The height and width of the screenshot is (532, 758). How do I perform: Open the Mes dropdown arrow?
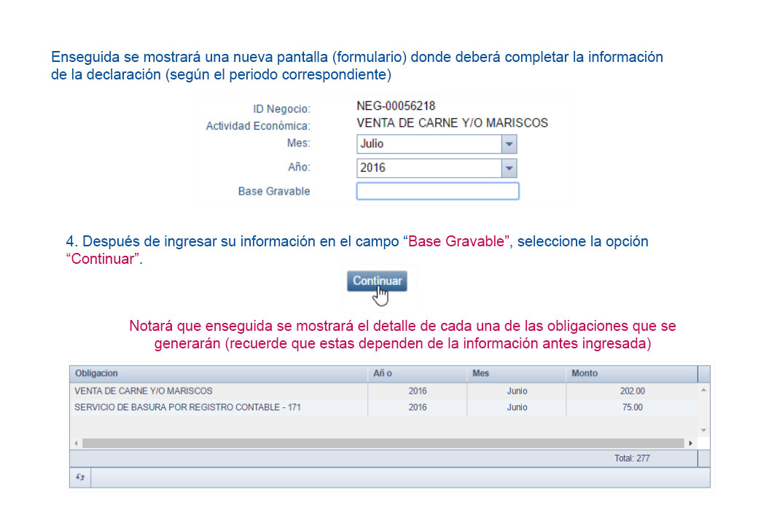click(x=509, y=144)
